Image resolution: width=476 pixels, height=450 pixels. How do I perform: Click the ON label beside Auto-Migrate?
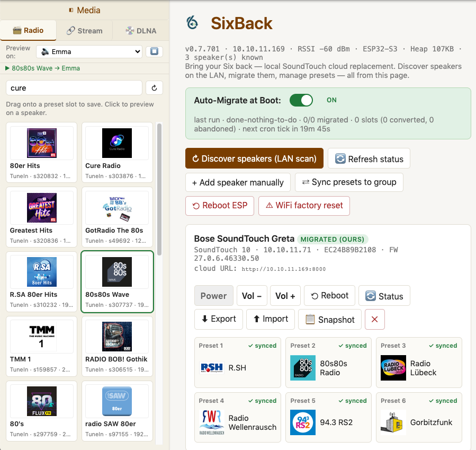331,100
